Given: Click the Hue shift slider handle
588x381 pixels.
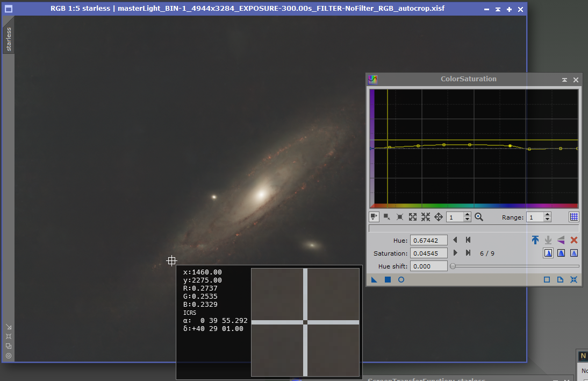Looking at the screenshot, I should (453, 266).
